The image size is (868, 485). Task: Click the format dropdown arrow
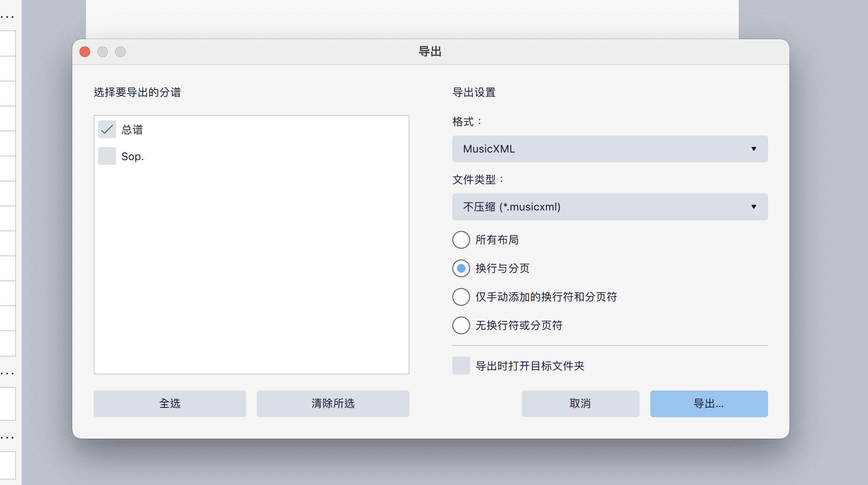tap(753, 149)
